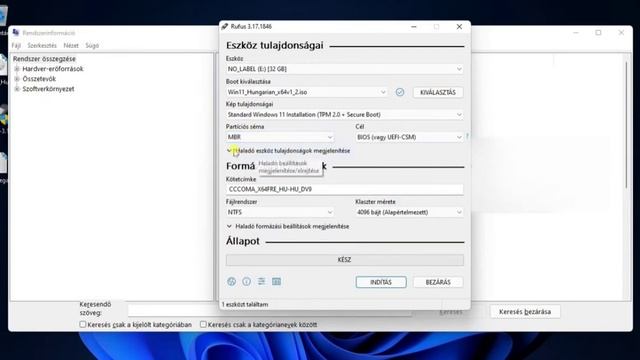This screenshot has width=640, height=360.
Task: Open the Boot kiválasztása ISO dropdown
Action: coord(307,92)
